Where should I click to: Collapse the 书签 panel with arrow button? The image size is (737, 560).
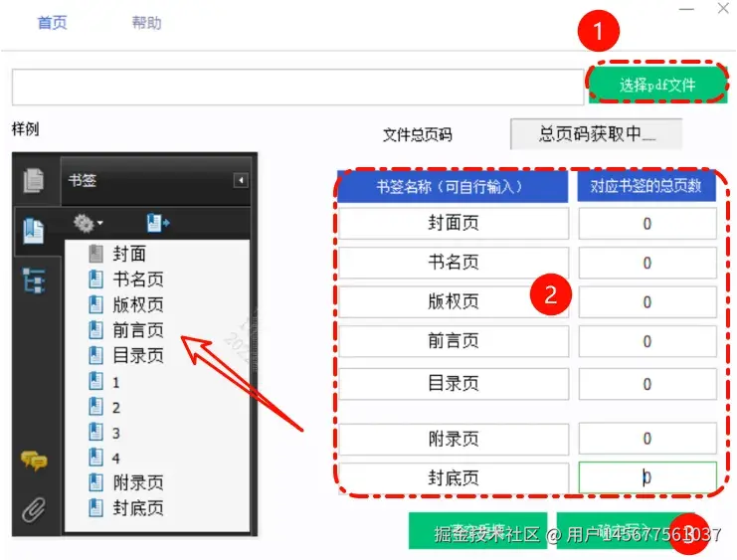[x=241, y=180]
